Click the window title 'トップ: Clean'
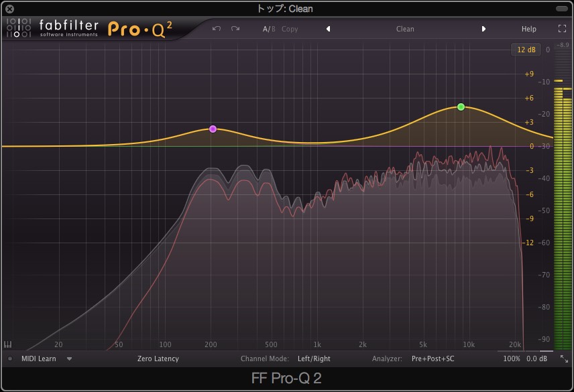 click(x=285, y=9)
